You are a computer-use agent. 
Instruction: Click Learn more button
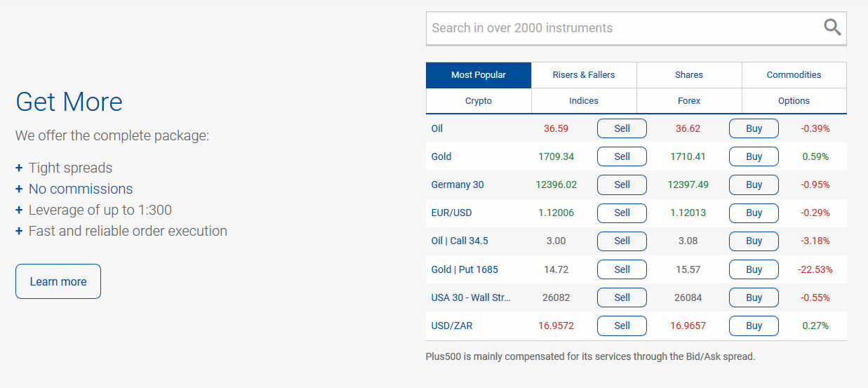[58, 281]
